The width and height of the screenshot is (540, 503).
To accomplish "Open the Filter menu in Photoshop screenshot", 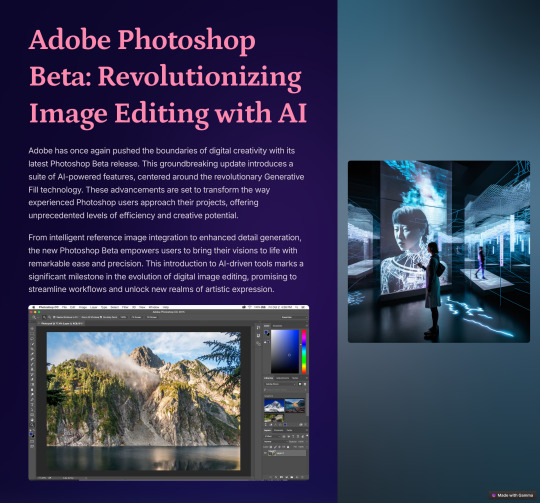I will click(x=125, y=307).
